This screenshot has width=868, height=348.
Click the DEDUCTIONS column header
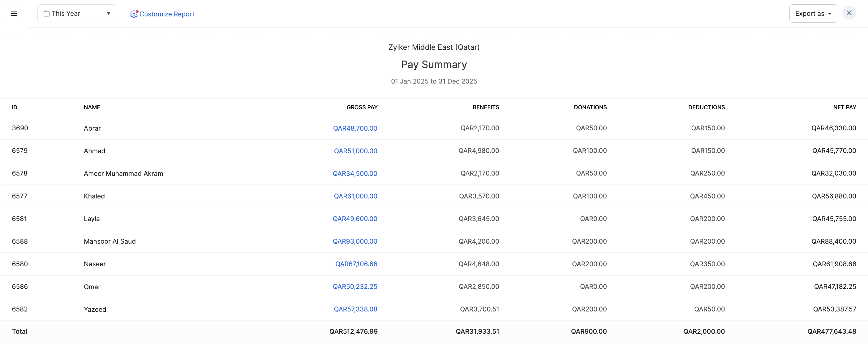(706, 107)
